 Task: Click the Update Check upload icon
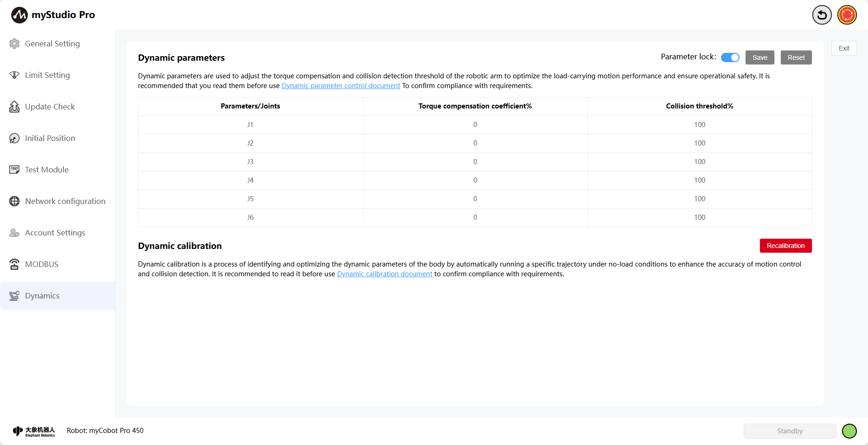[14, 107]
